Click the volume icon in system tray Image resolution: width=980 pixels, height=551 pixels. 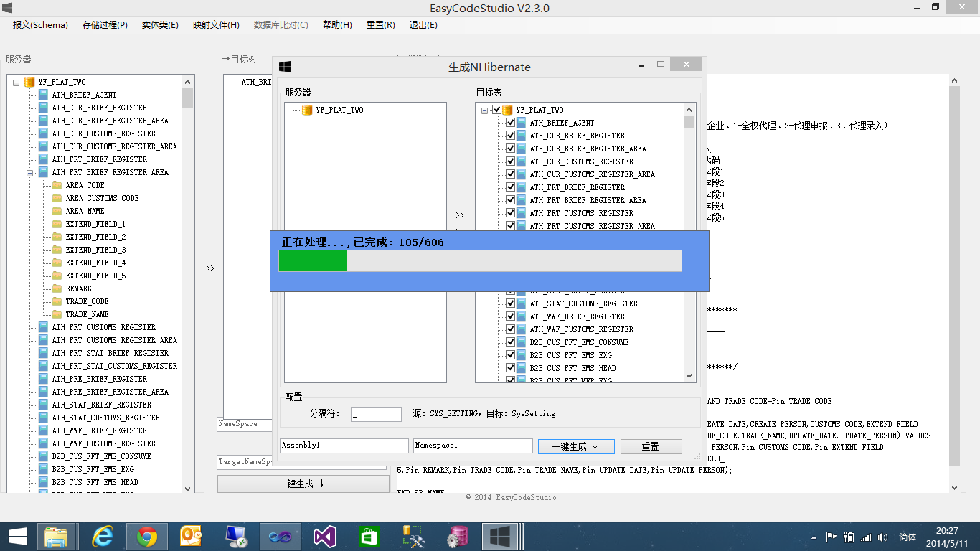click(x=883, y=537)
